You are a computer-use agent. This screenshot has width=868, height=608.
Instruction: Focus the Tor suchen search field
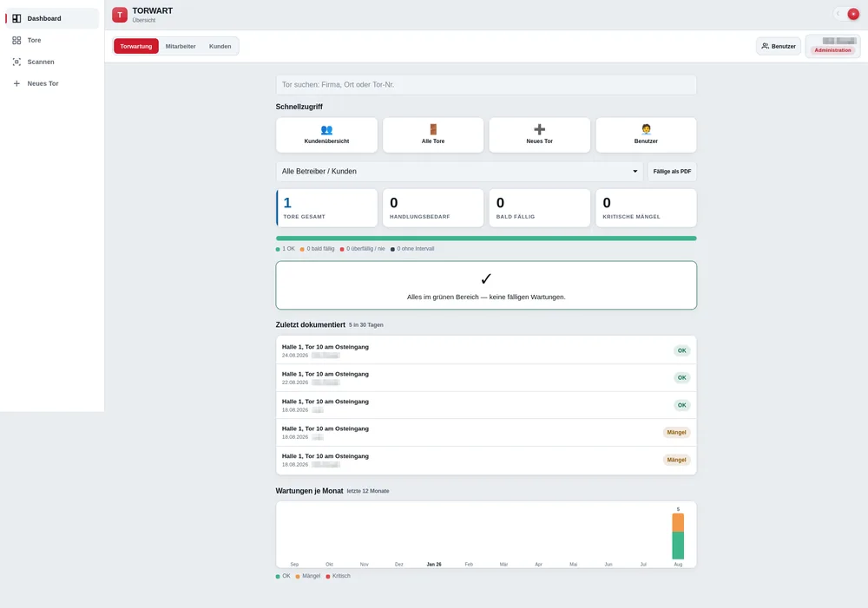(x=486, y=85)
